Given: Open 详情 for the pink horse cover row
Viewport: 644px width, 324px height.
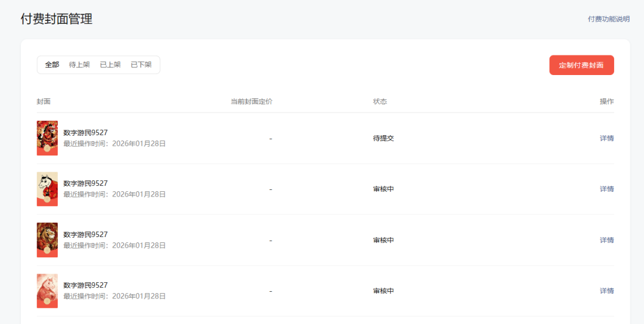Looking at the screenshot, I should coord(607,291).
